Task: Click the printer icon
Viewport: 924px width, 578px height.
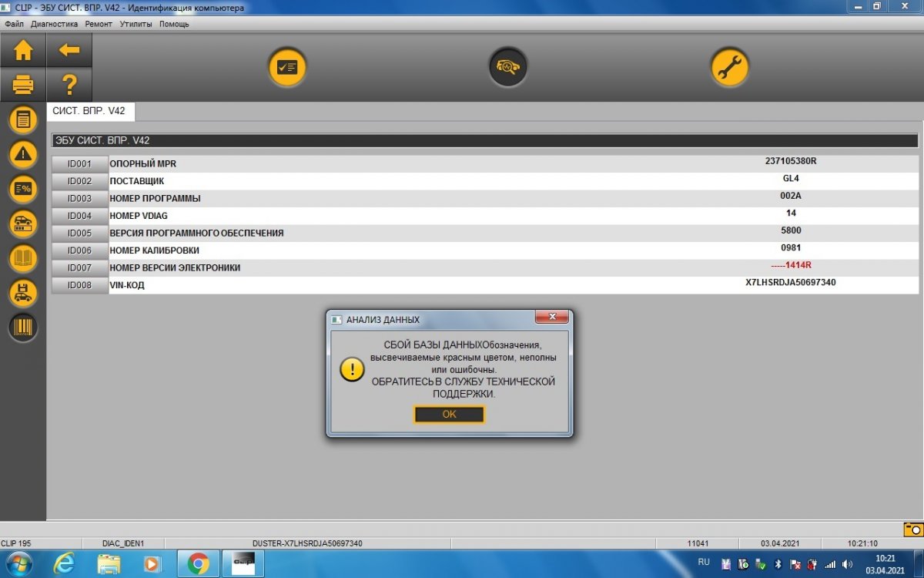Action: (x=23, y=84)
